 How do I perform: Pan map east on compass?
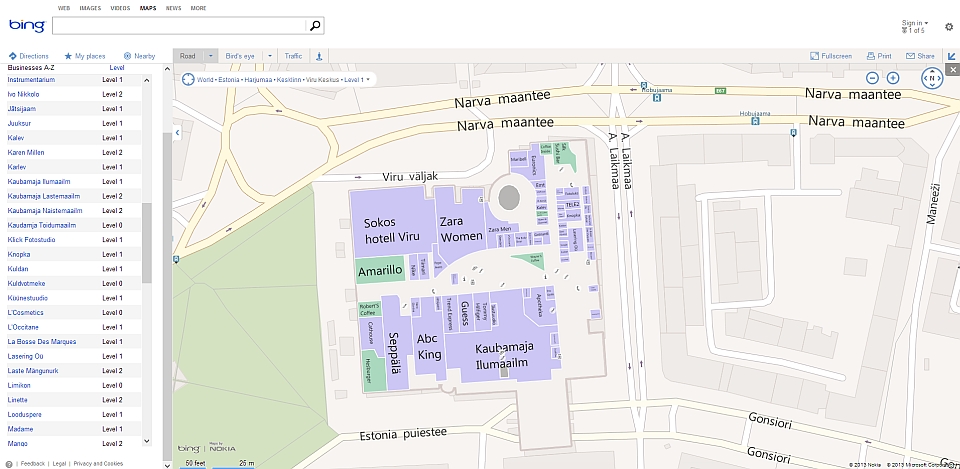pos(940,78)
